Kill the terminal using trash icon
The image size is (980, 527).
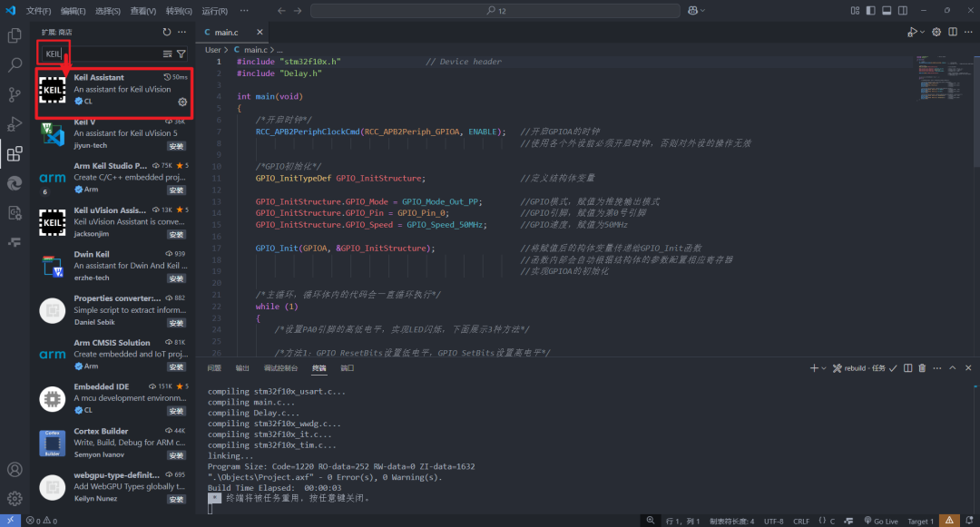point(922,368)
